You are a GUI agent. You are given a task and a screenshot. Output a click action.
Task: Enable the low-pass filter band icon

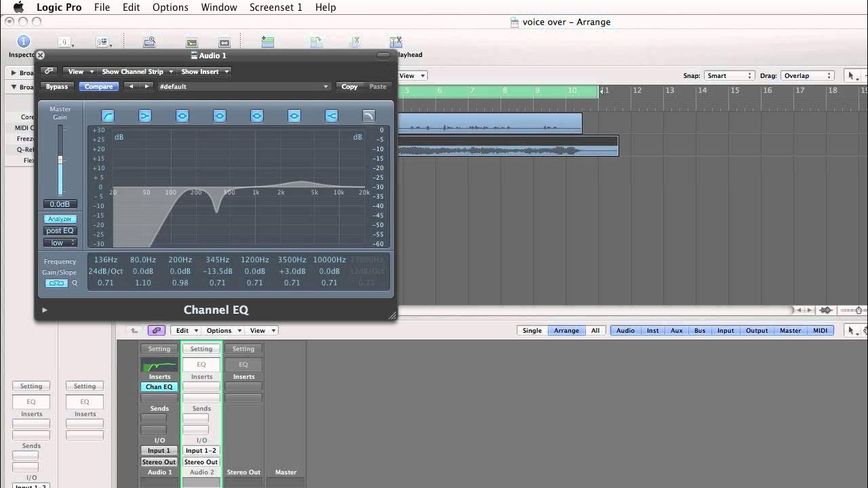click(369, 116)
